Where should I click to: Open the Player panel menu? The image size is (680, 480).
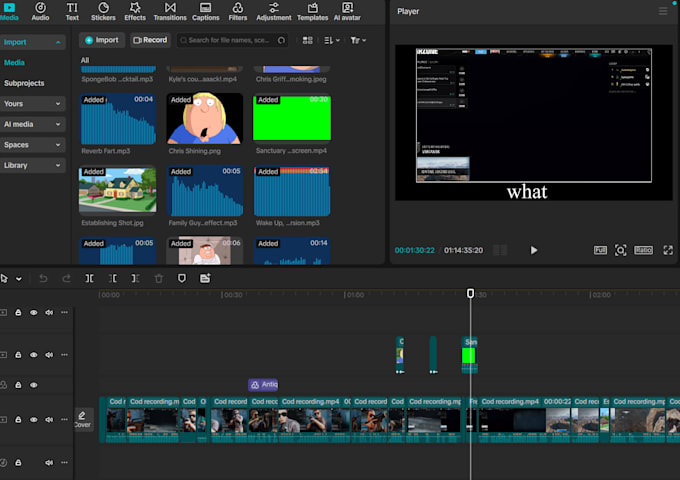pyautogui.click(x=663, y=11)
